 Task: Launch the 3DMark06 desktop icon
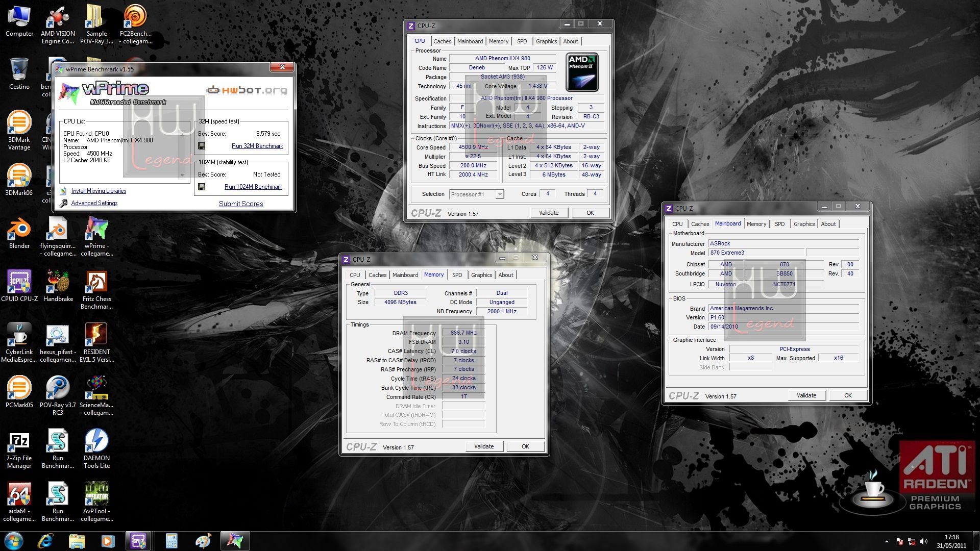pos(19,180)
